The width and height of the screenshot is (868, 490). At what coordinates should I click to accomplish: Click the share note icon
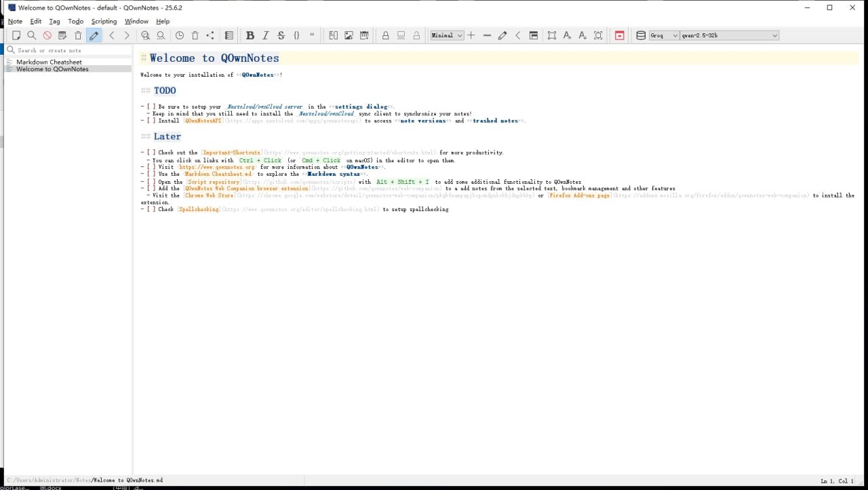coord(210,35)
